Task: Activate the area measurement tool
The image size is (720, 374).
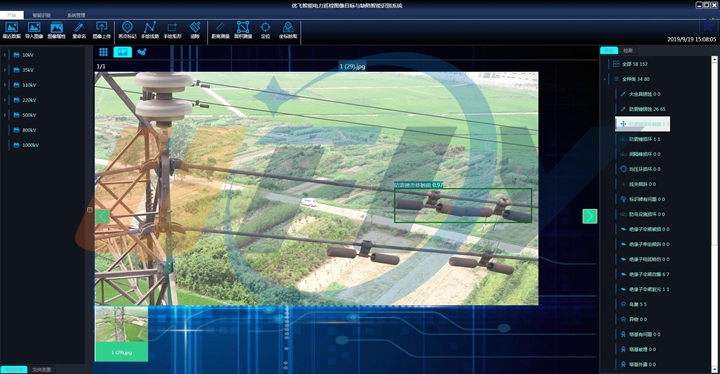Action: 243,30
